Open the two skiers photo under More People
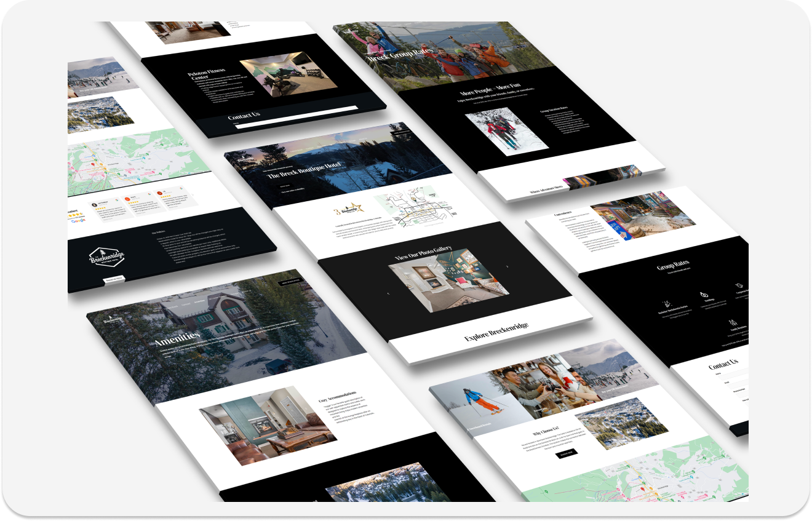812x521 pixels. pyautogui.click(x=507, y=131)
